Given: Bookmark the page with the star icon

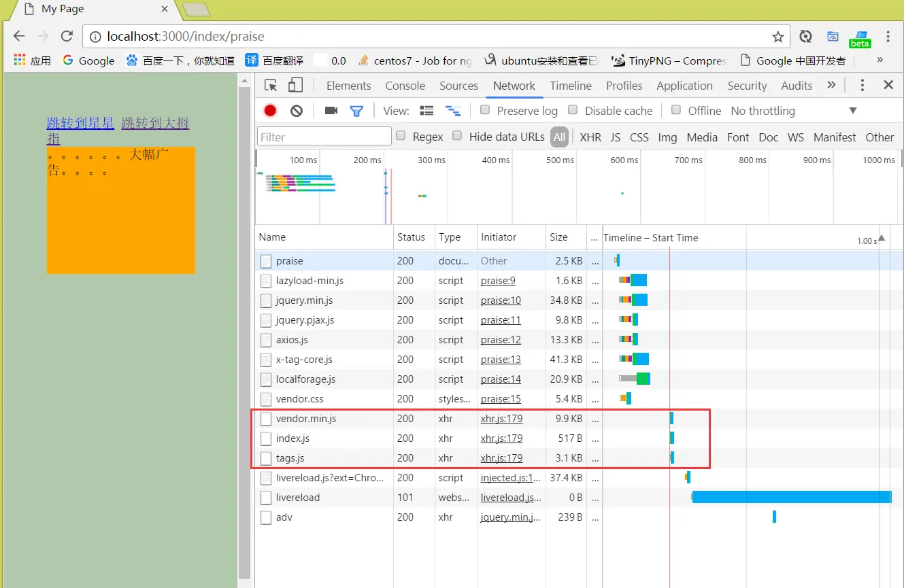Looking at the screenshot, I should pos(778,37).
